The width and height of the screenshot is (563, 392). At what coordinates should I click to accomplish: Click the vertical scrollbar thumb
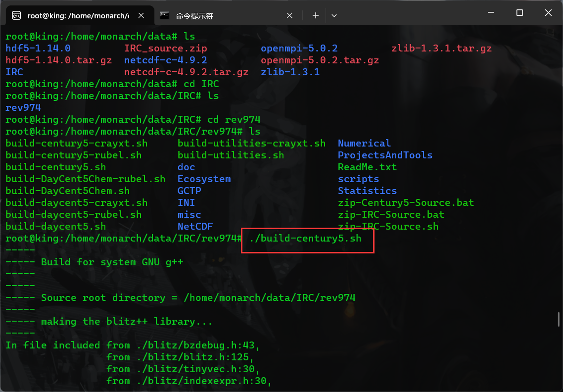[559, 319]
